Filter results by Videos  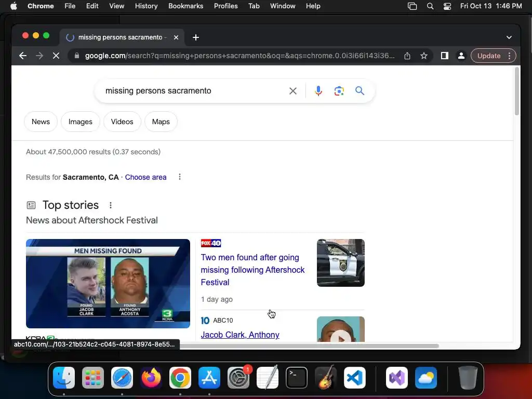point(122,122)
